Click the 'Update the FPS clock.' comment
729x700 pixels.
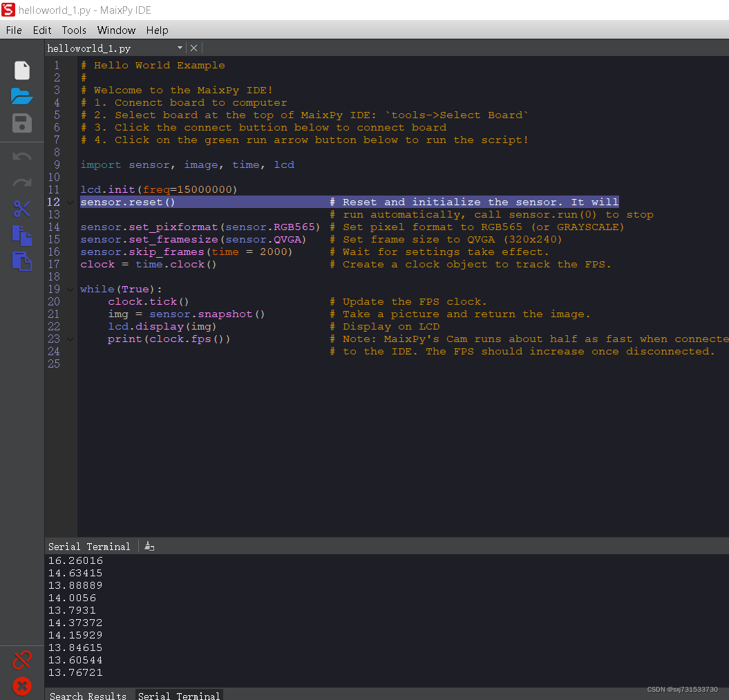[x=415, y=302]
